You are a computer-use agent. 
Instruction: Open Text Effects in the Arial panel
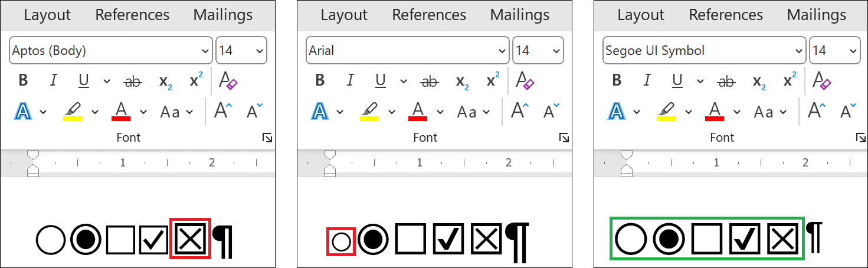[x=321, y=111]
